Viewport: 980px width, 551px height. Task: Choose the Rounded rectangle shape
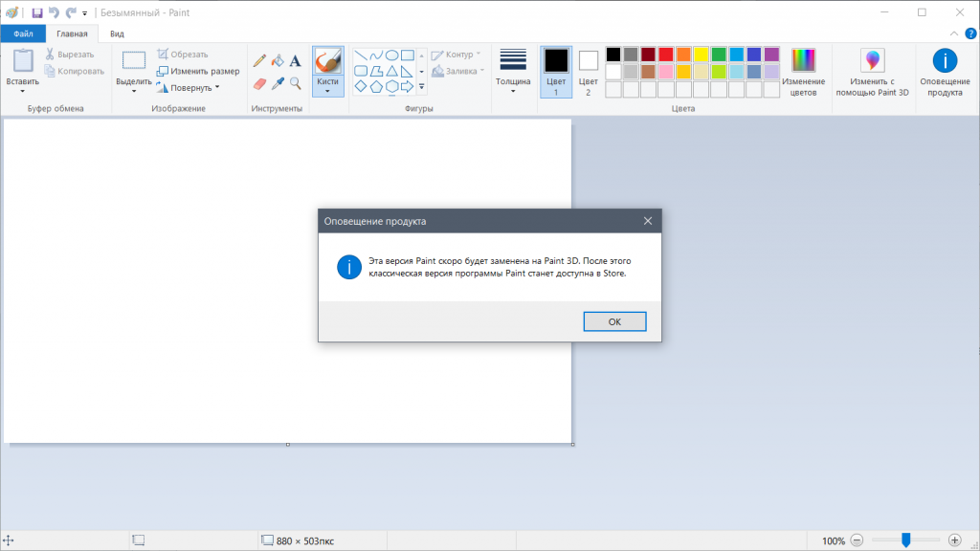click(x=361, y=71)
